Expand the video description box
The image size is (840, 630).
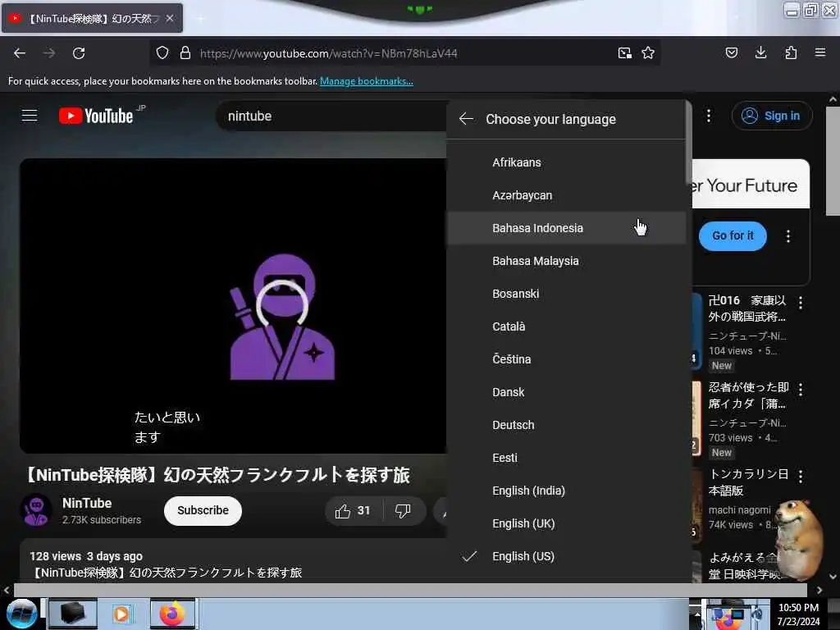pos(233,561)
